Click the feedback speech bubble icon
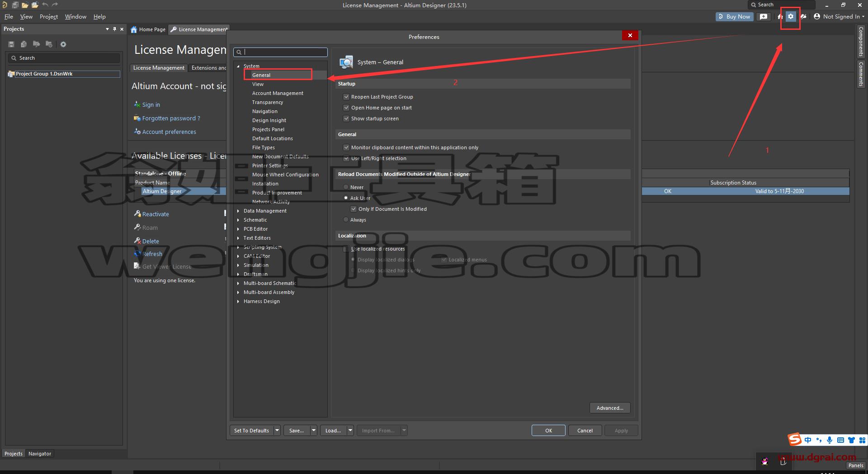Viewport: 868px width, 474px height. (764, 17)
